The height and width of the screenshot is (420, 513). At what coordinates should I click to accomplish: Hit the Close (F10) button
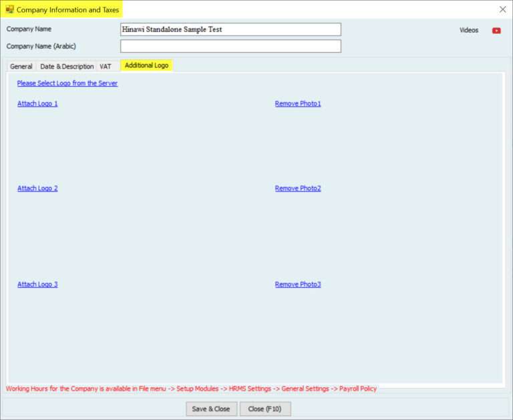coord(265,409)
